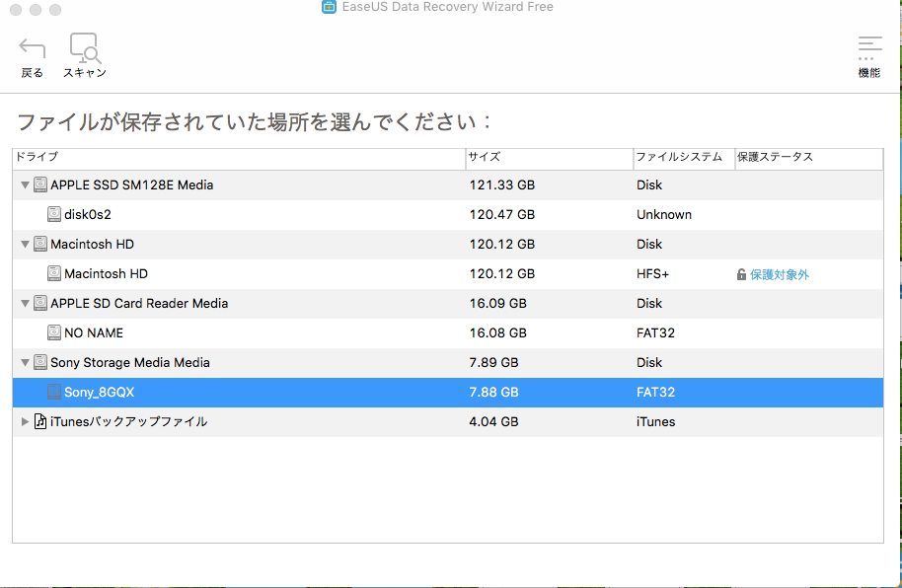Click the music file icon beside iTunesバックアップファイル
902x588 pixels.
coord(40,421)
